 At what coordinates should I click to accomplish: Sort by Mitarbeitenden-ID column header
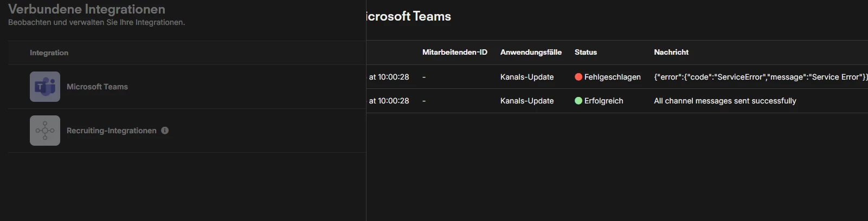(454, 52)
